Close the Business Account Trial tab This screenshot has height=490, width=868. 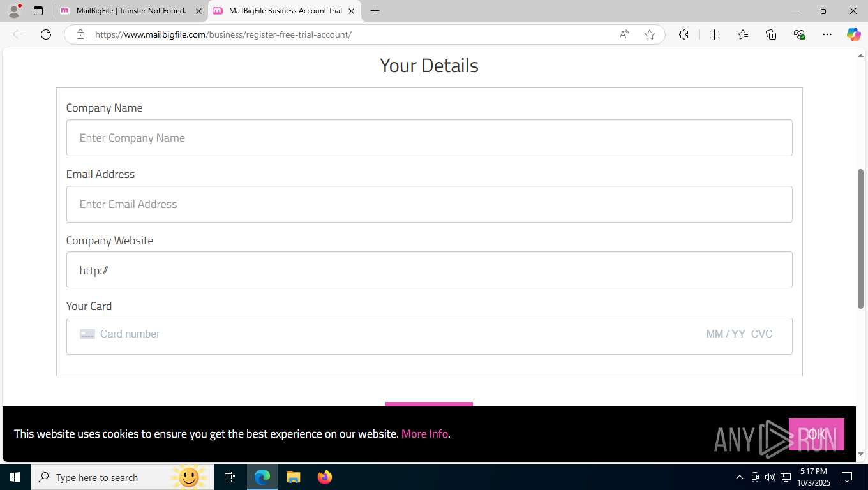coord(351,11)
